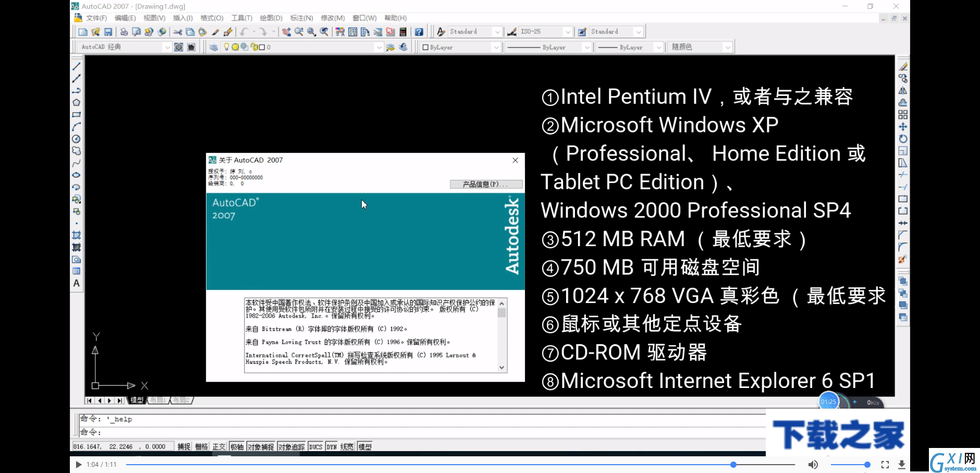
Task: Select the Rotate modify tool
Action: click(x=903, y=139)
